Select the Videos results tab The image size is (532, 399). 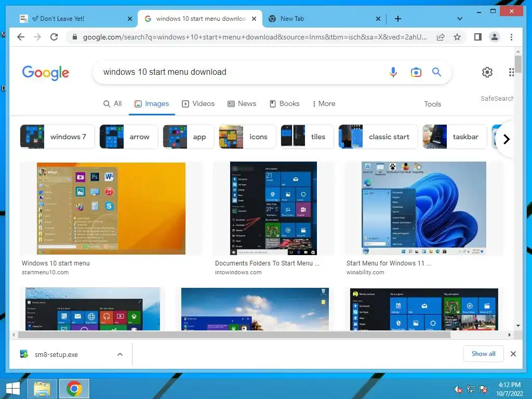tap(198, 103)
